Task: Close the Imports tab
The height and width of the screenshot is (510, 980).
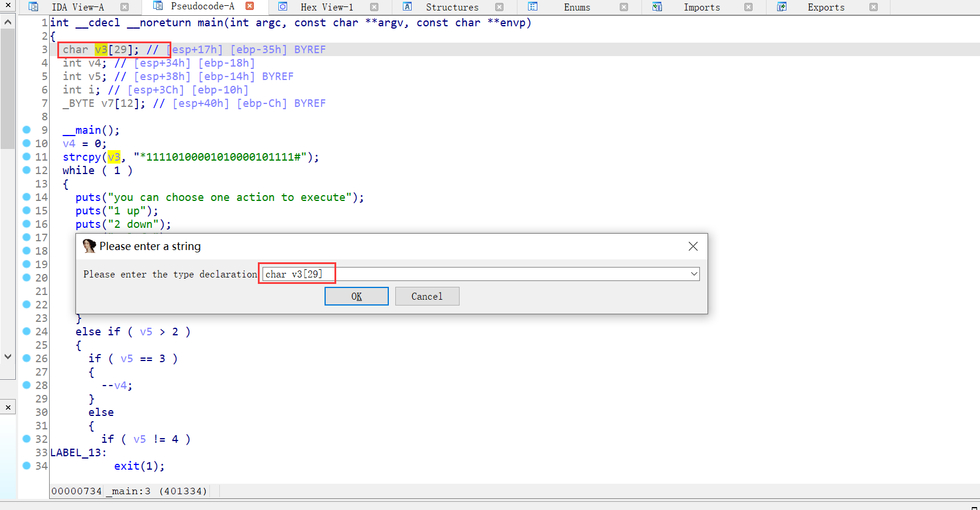Action: (748, 8)
